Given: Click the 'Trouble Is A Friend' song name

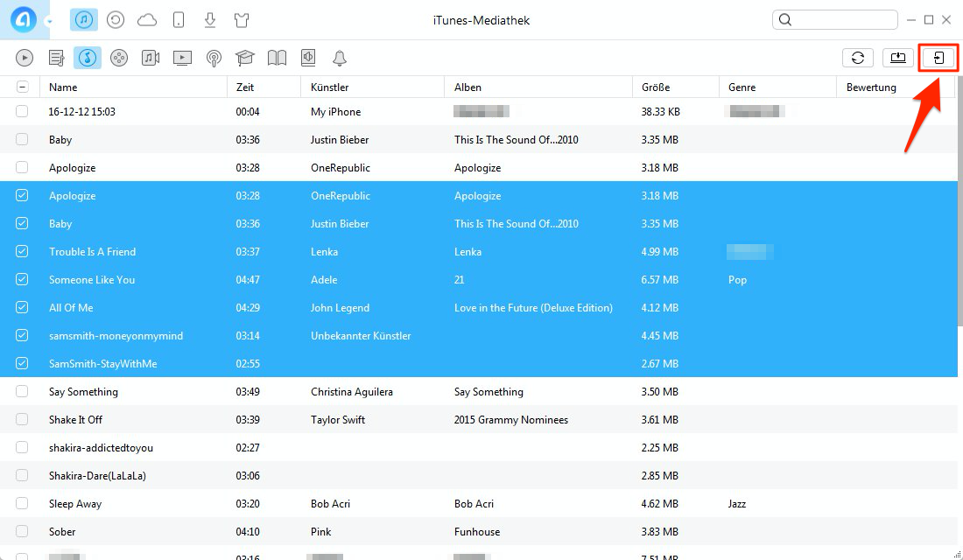Looking at the screenshot, I should click(x=93, y=252).
